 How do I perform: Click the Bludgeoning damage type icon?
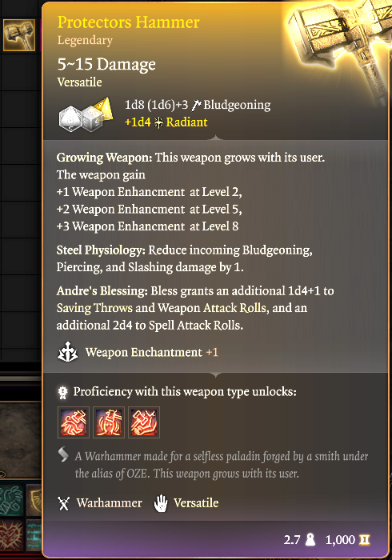point(196,105)
